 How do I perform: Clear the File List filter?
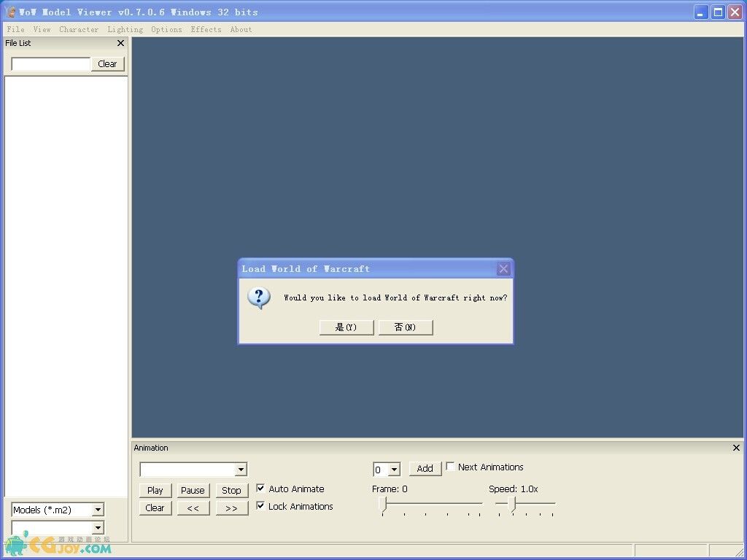pos(108,64)
